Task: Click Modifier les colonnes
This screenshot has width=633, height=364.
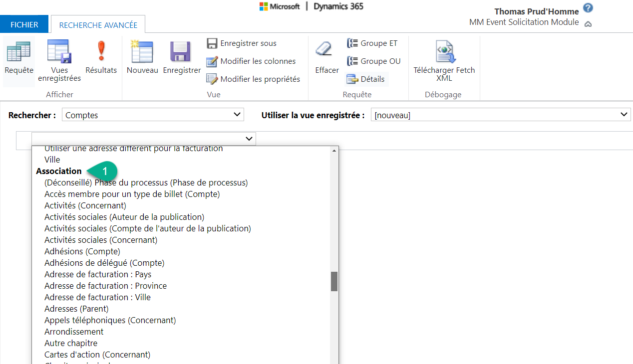Action: (x=252, y=61)
